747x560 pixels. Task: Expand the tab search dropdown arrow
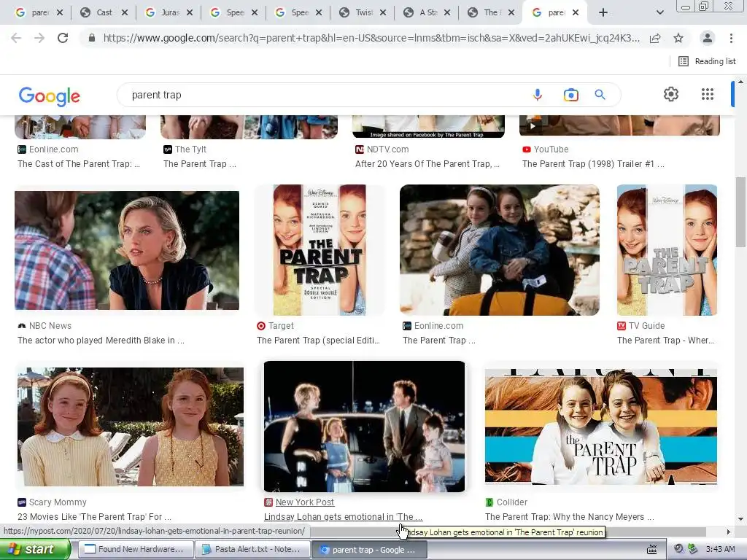click(659, 13)
